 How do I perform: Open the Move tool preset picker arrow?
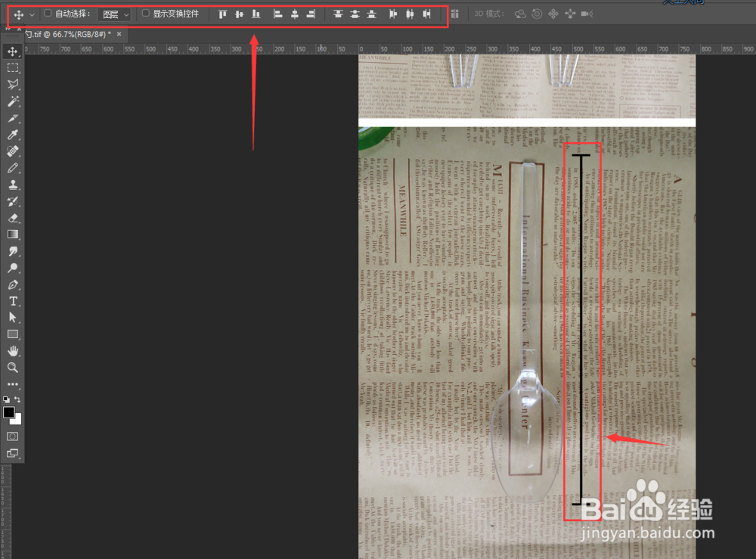click(x=32, y=15)
